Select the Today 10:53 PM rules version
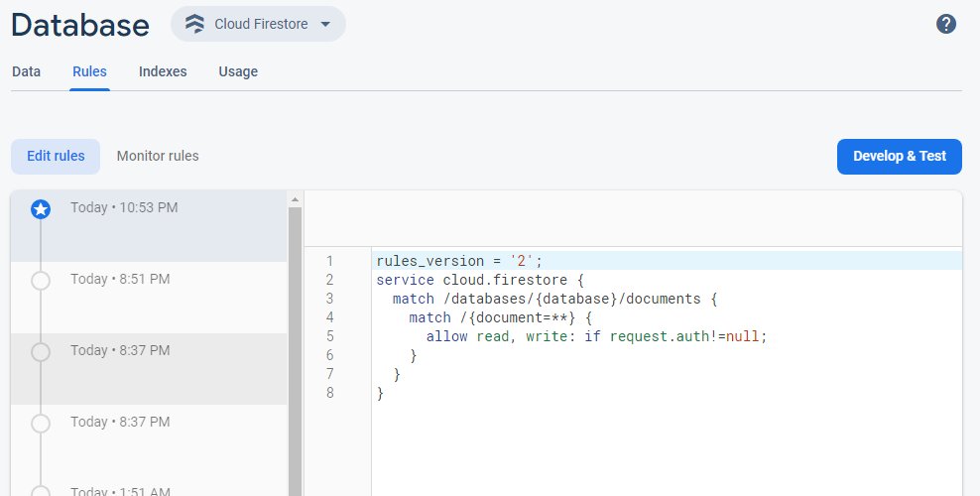The image size is (980, 496). [149, 225]
